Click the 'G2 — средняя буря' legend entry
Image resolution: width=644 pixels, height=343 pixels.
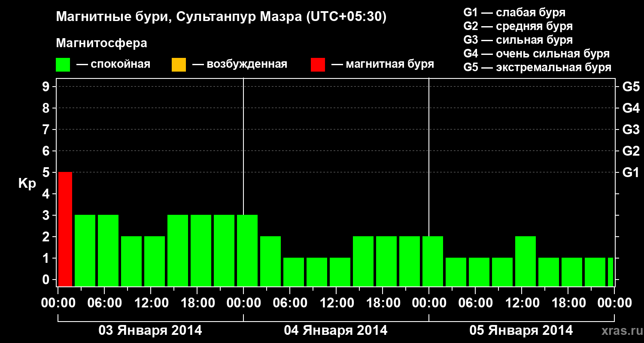click(x=518, y=26)
